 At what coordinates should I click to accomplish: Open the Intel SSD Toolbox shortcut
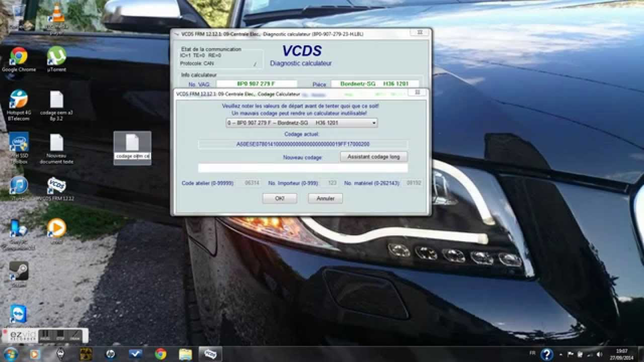[19, 148]
